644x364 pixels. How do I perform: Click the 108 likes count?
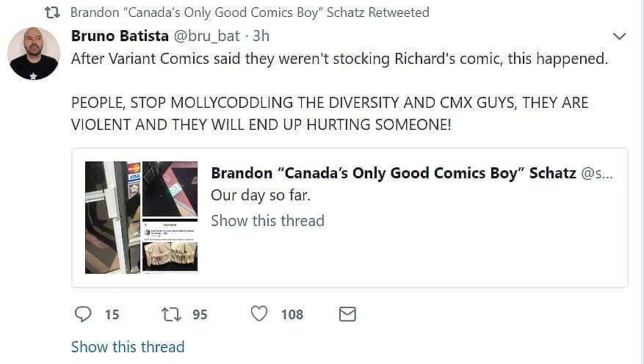click(292, 314)
